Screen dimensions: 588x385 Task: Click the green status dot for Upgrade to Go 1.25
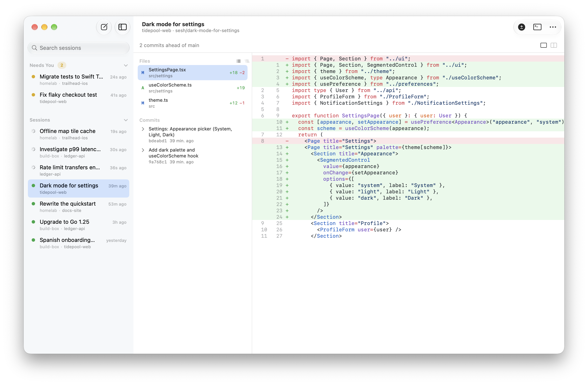coord(33,222)
